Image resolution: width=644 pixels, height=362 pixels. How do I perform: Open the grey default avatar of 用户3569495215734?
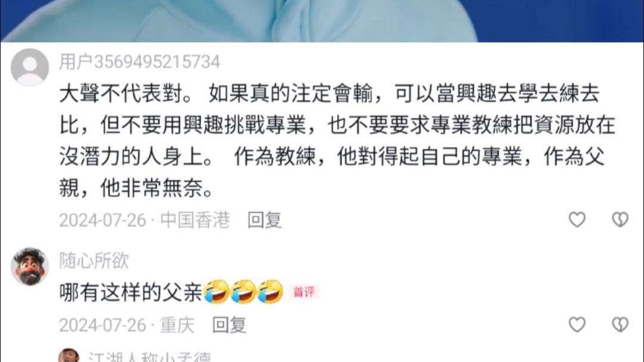(x=30, y=67)
